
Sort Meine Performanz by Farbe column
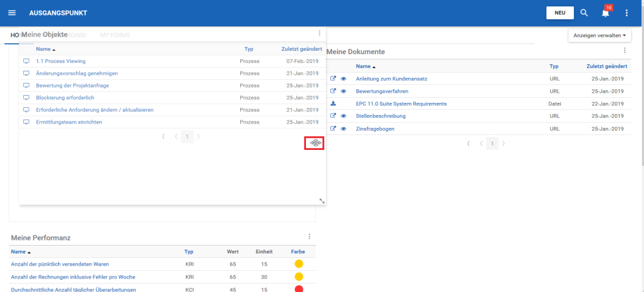point(298,252)
